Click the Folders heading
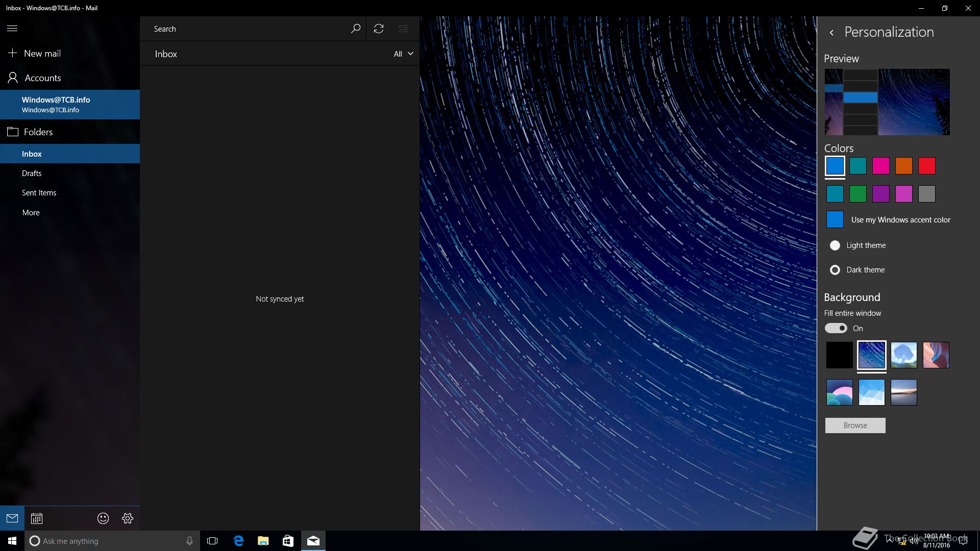 (38, 132)
